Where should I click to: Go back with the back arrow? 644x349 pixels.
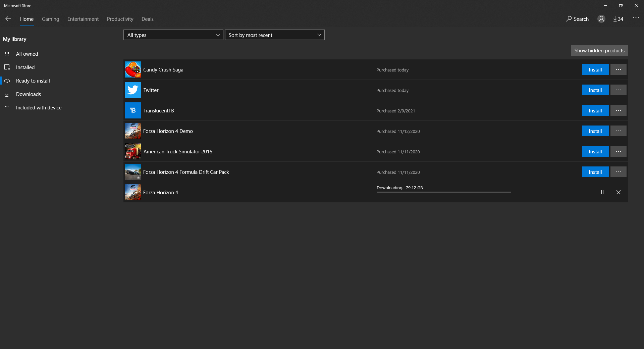8,19
